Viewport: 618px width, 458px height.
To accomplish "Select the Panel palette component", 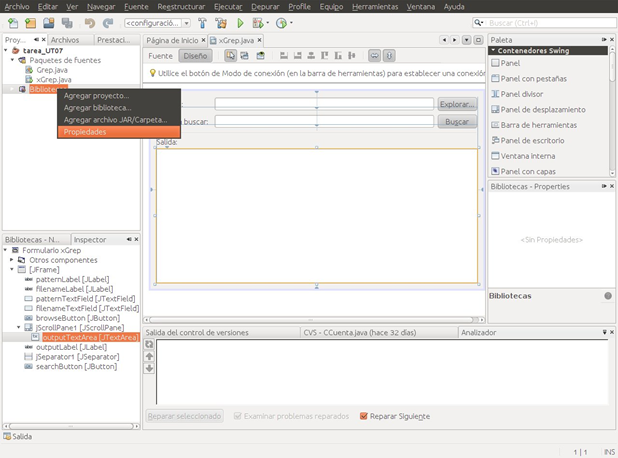I will click(x=506, y=63).
